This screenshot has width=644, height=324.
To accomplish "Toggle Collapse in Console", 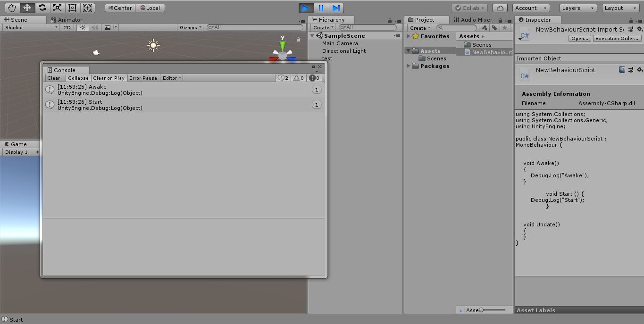I will click(78, 78).
